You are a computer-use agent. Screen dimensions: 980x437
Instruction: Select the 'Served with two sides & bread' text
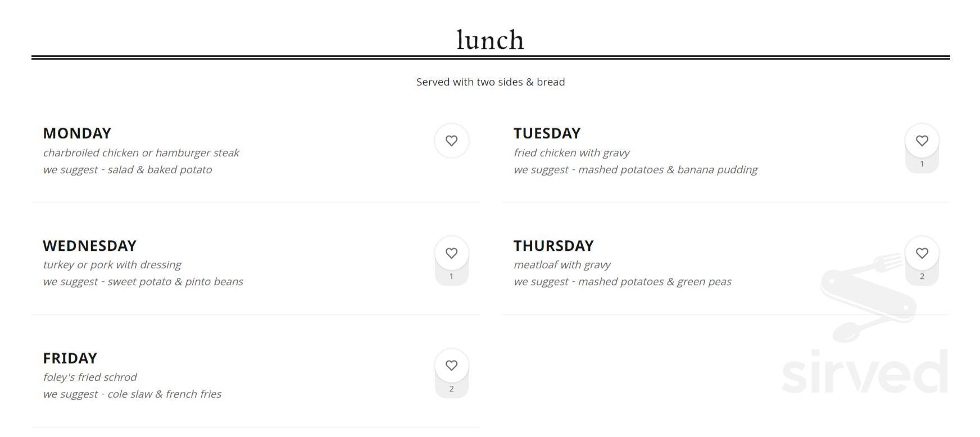tap(490, 82)
